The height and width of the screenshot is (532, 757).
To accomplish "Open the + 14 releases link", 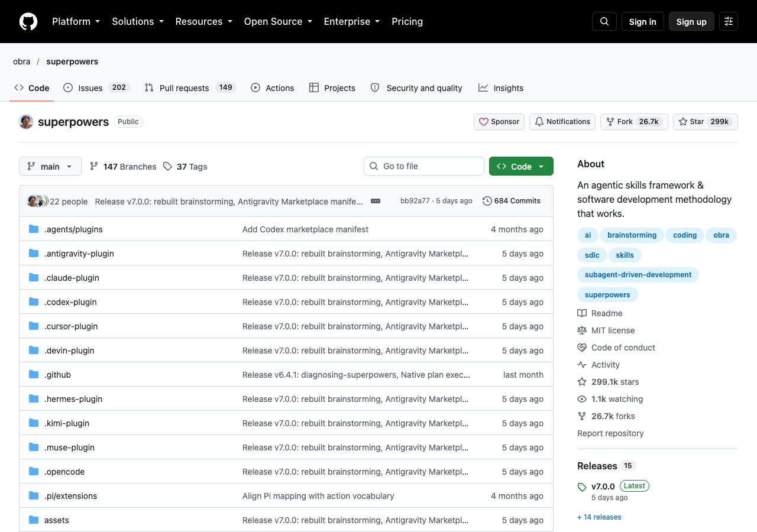I will click(599, 517).
